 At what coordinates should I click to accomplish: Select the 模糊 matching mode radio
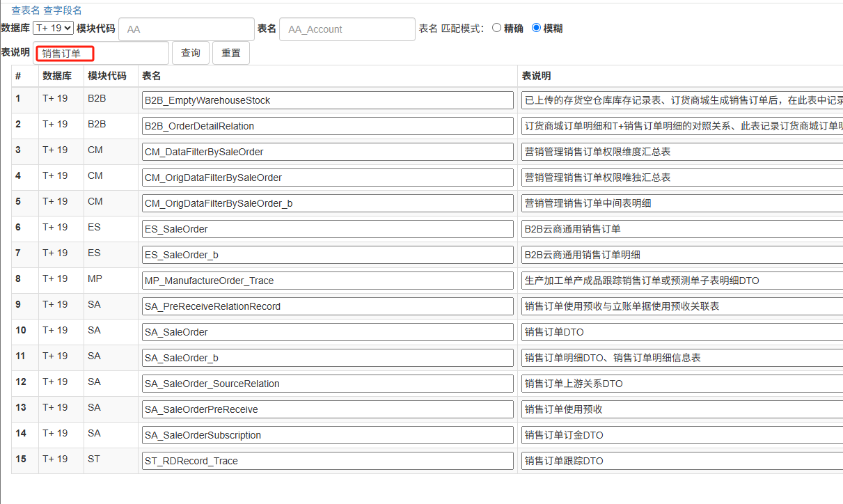coord(536,28)
